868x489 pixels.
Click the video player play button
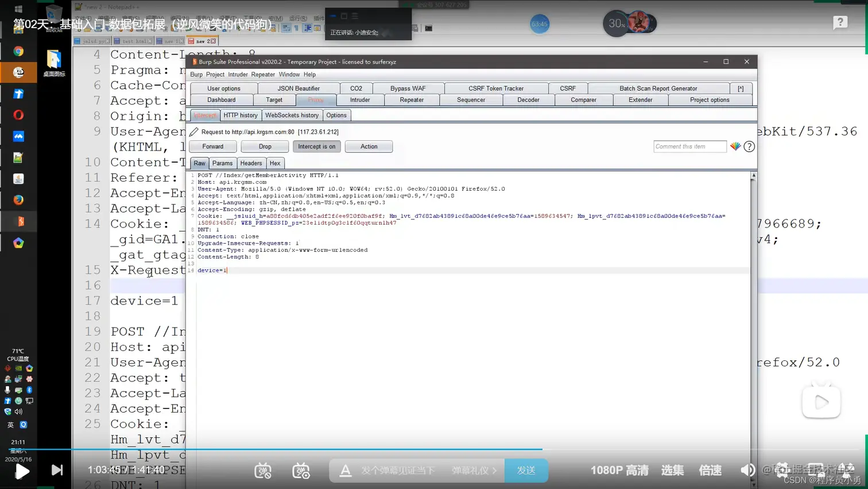coord(22,471)
